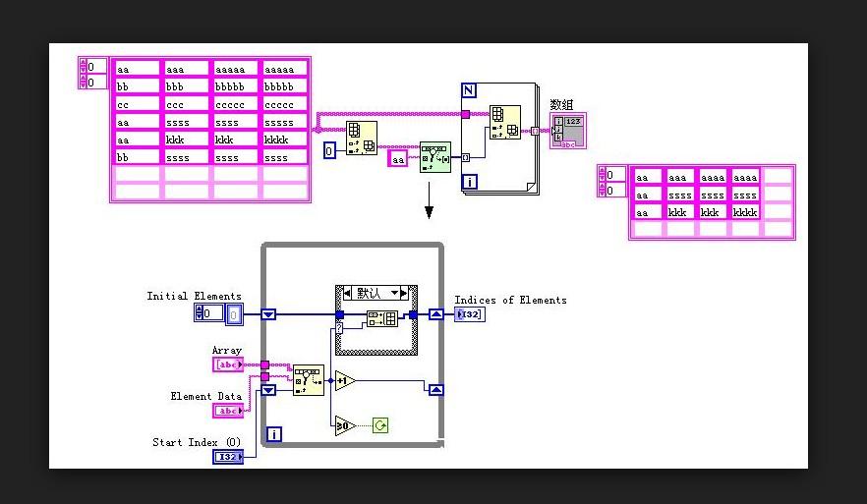Image resolution: width=867 pixels, height=504 pixels.
Task: Click the case structure selector terminal '?'
Action: [340, 328]
